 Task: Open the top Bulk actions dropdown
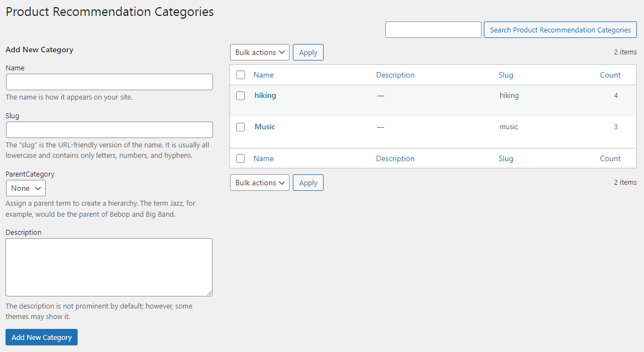259,52
